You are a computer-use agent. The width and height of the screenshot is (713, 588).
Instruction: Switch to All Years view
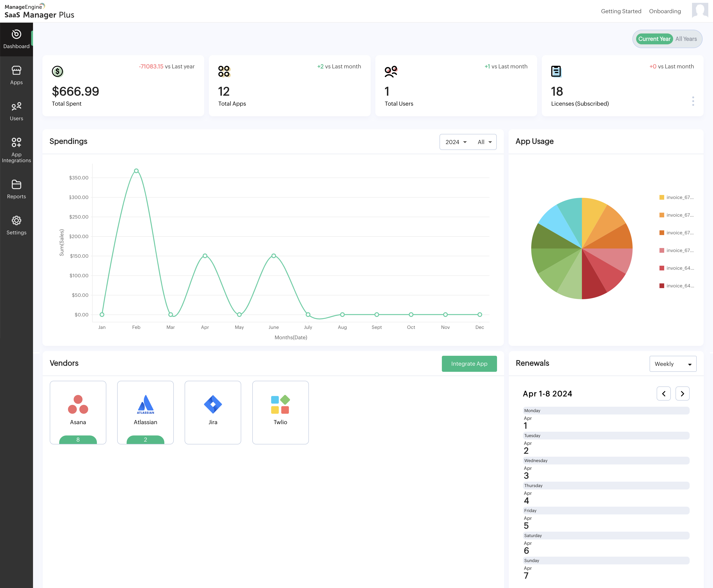tap(686, 39)
